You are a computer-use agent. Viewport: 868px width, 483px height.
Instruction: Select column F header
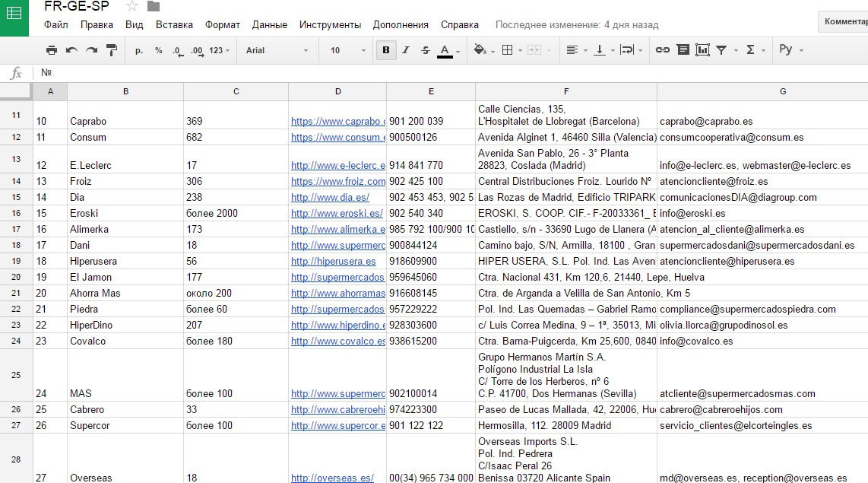point(565,91)
